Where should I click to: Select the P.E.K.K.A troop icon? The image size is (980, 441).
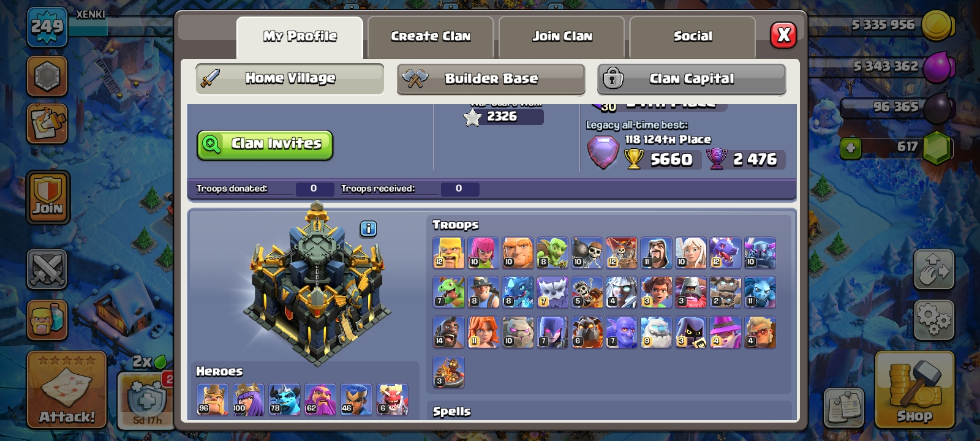(x=760, y=253)
